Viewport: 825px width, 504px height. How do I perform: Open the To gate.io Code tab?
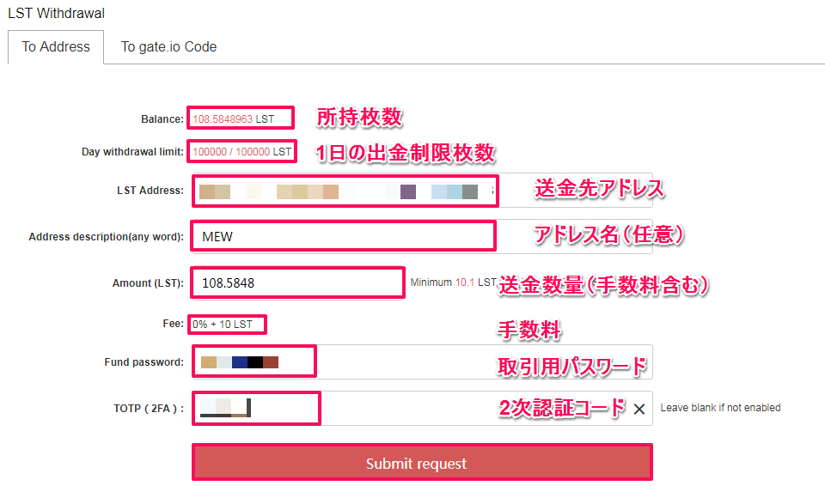point(168,47)
